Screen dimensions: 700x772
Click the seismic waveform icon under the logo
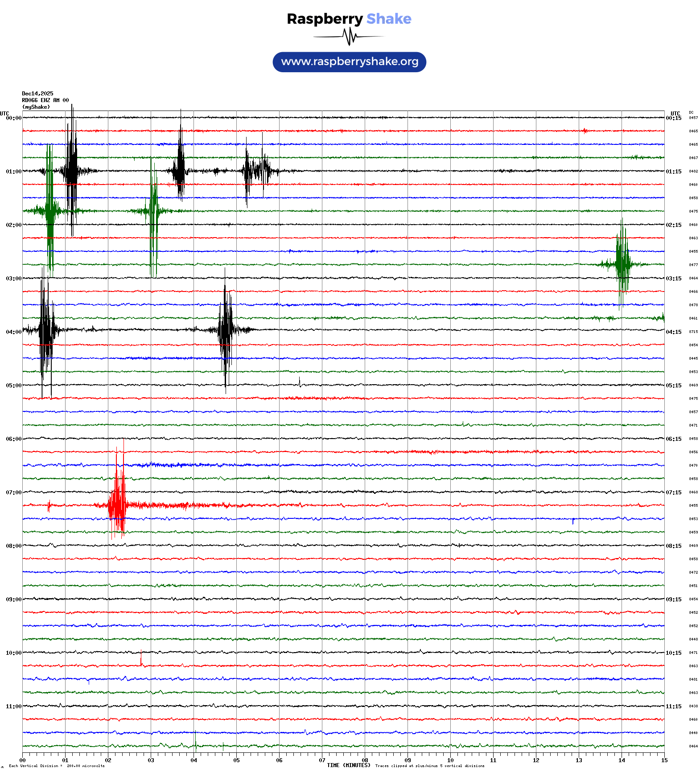349,37
